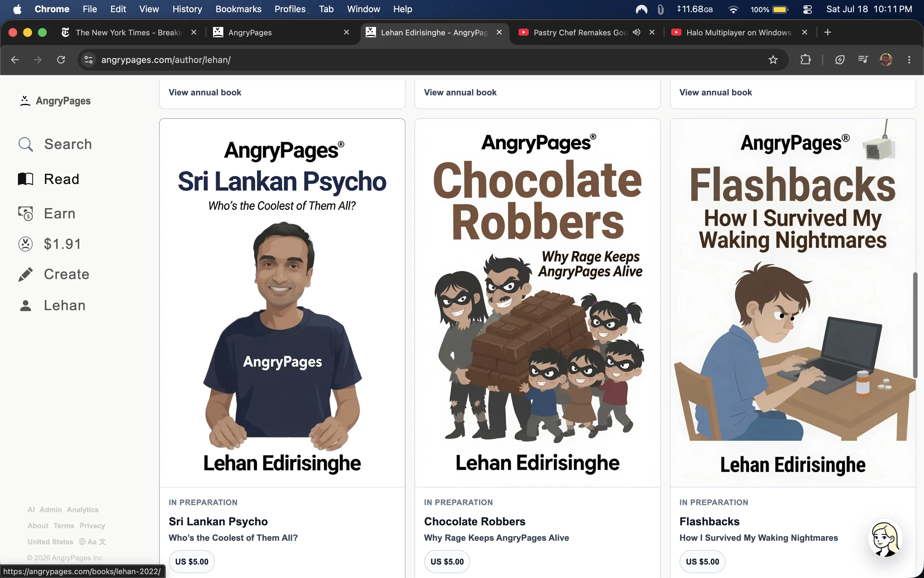Go back with the browser back arrow

[15, 60]
